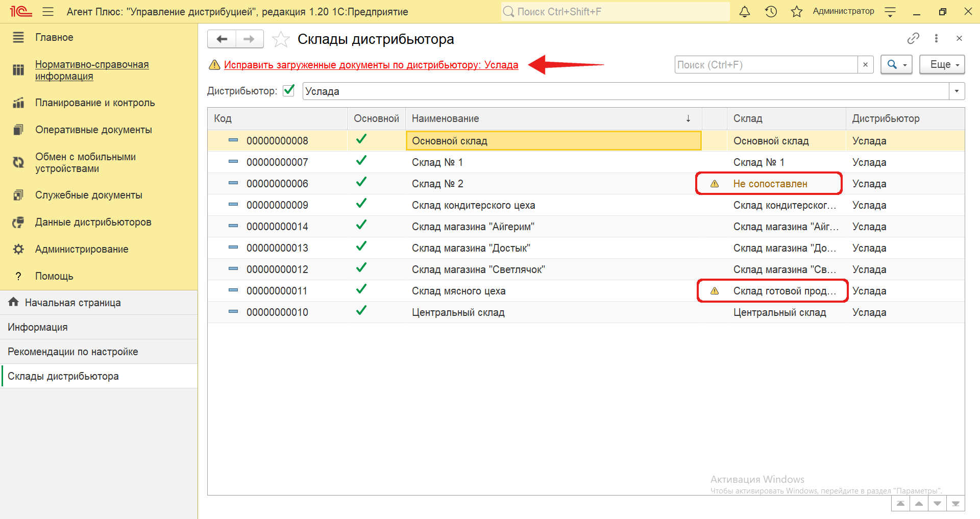
Task: Click Основной checkmark in row 00000000010
Action: click(x=361, y=311)
